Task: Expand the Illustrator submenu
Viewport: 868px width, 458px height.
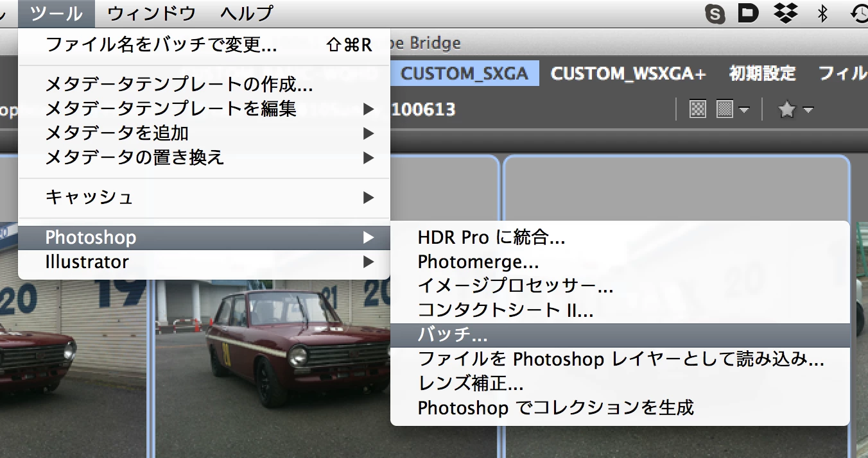Action: coord(204,262)
